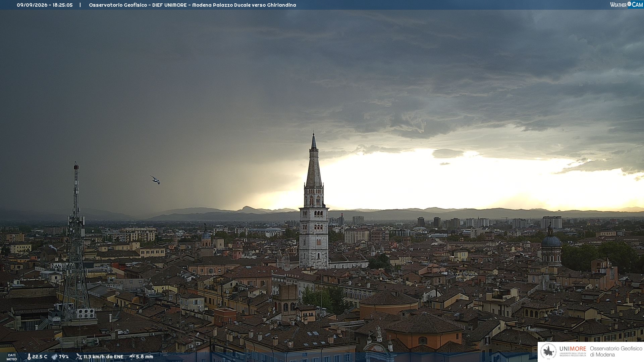
Task: Click the 5.8 mm rainfall value
Action: pos(145,357)
